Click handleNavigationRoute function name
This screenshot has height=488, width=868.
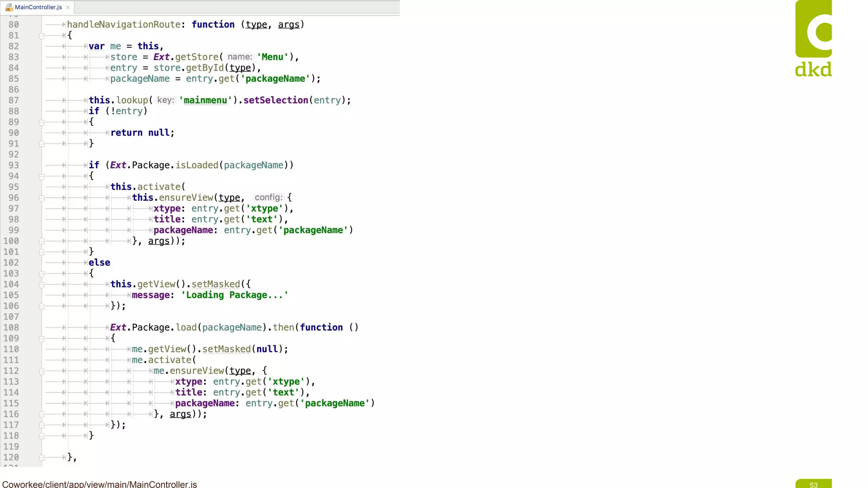[x=124, y=25]
